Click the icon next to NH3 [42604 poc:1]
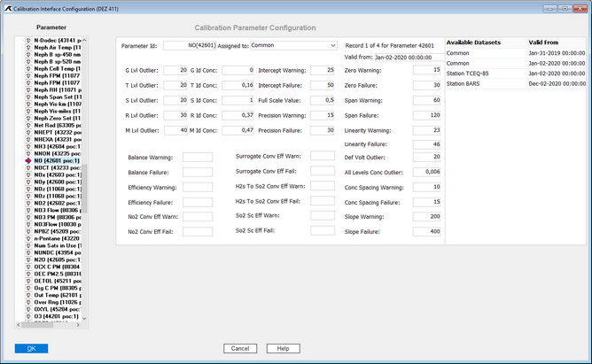This screenshot has height=364, width=592. pyautogui.click(x=28, y=147)
